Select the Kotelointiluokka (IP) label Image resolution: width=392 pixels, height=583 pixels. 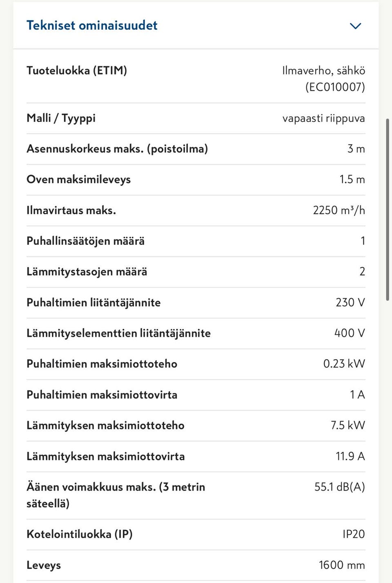point(80,534)
